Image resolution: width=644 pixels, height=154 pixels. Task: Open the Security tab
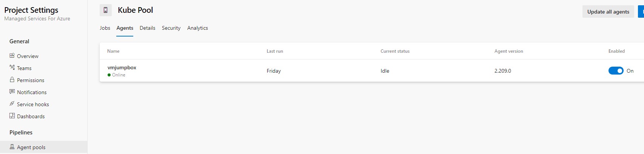coord(171,28)
